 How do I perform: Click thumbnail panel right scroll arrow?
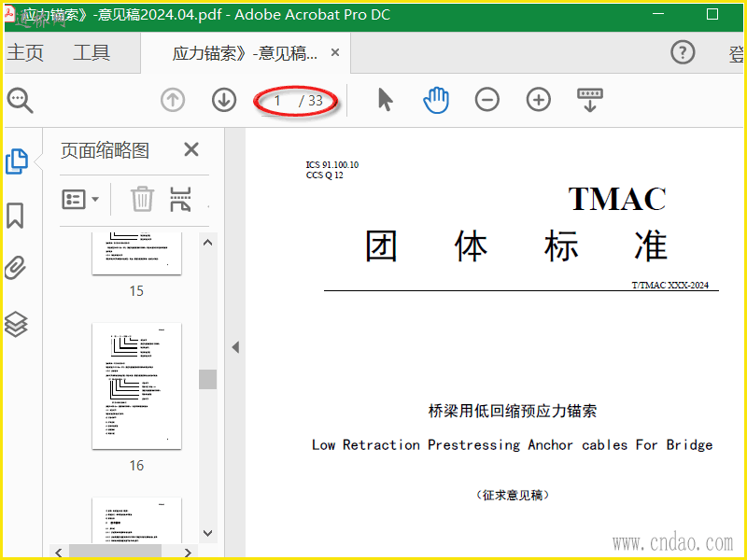tap(188, 553)
